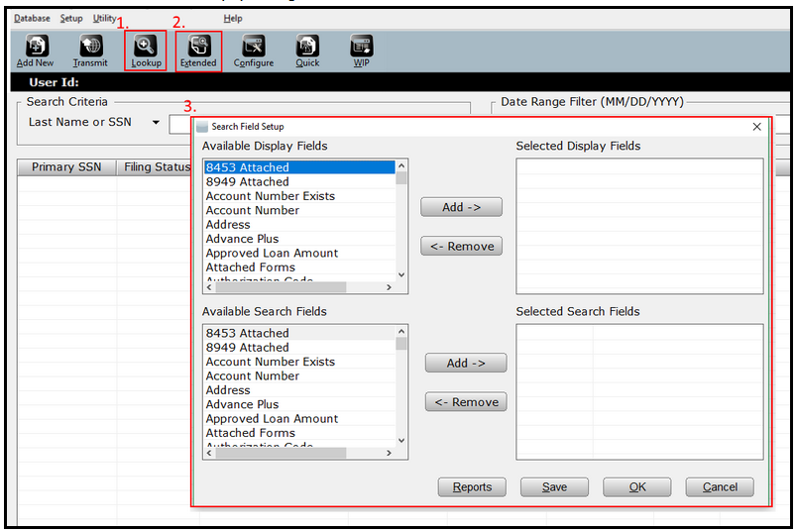Viewport: 797px width, 532px height.
Task: Expand the Last Name or SSN dropdown
Action: pyautogui.click(x=156, y=123)
